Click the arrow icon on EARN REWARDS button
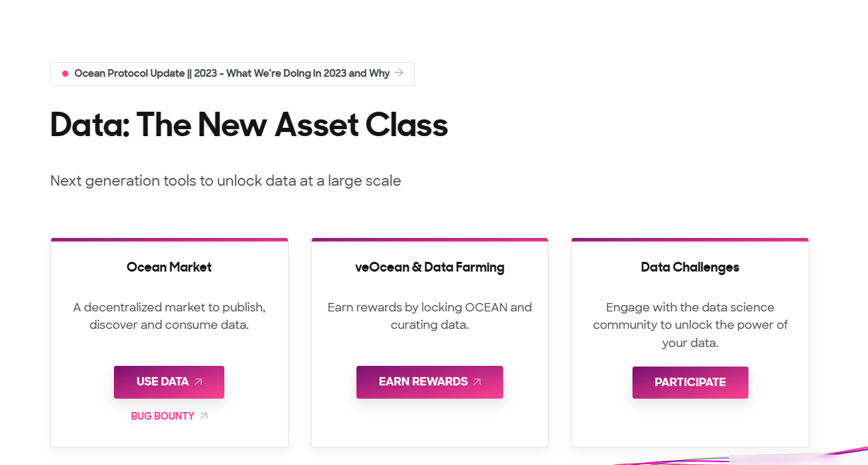 coord(477,382)
